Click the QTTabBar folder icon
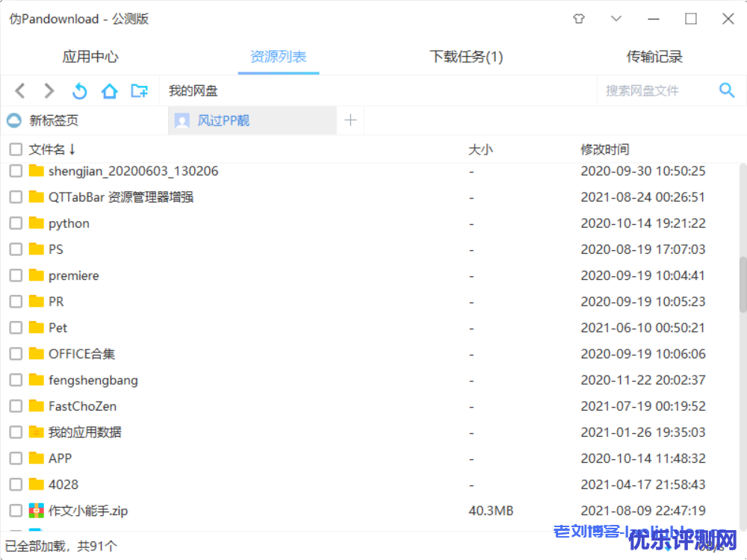747x560 pixels. point(36,196)
